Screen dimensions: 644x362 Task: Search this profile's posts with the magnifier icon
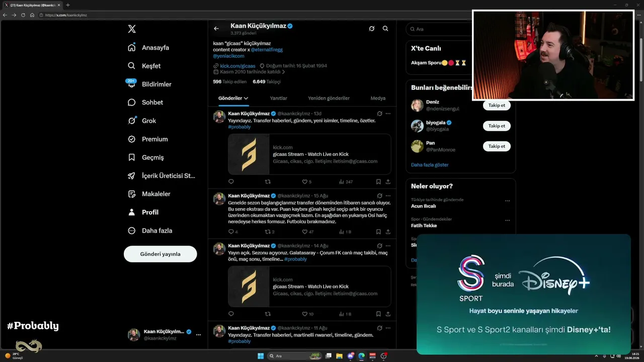coord(385,29)
